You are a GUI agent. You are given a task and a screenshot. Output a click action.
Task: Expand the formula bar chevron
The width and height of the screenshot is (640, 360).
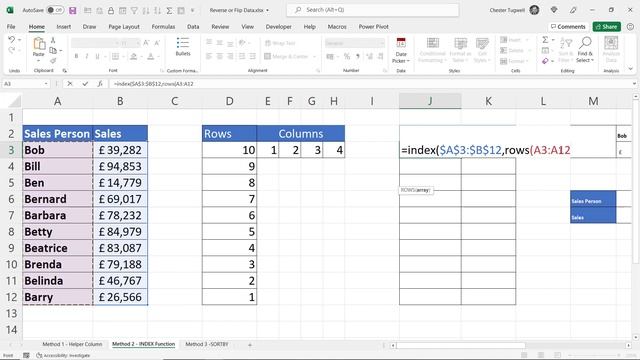pyautogui.click(x=634, y=84)
